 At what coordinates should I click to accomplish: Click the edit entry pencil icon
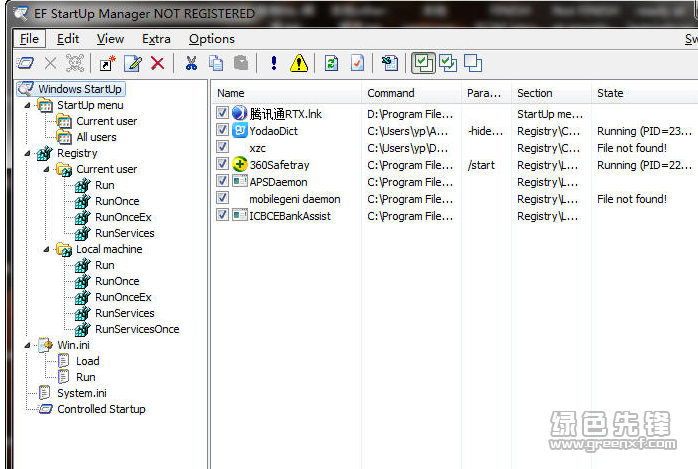click(133, 63)
